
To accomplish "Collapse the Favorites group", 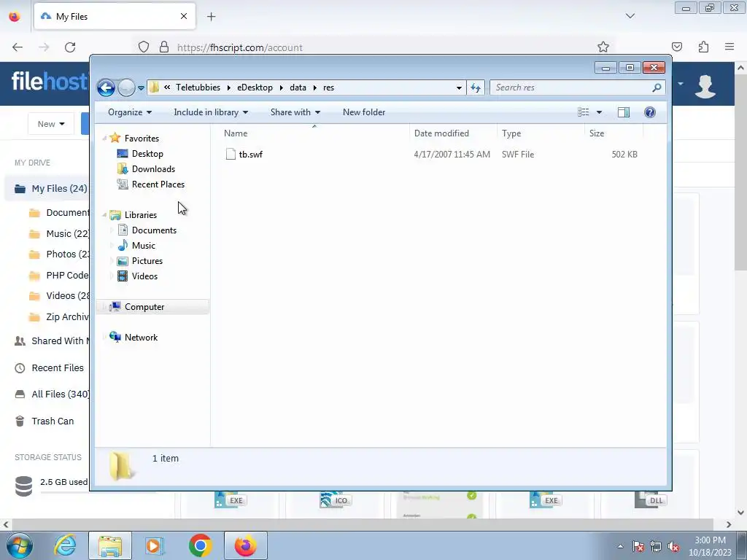I will (x=104, y=139).
